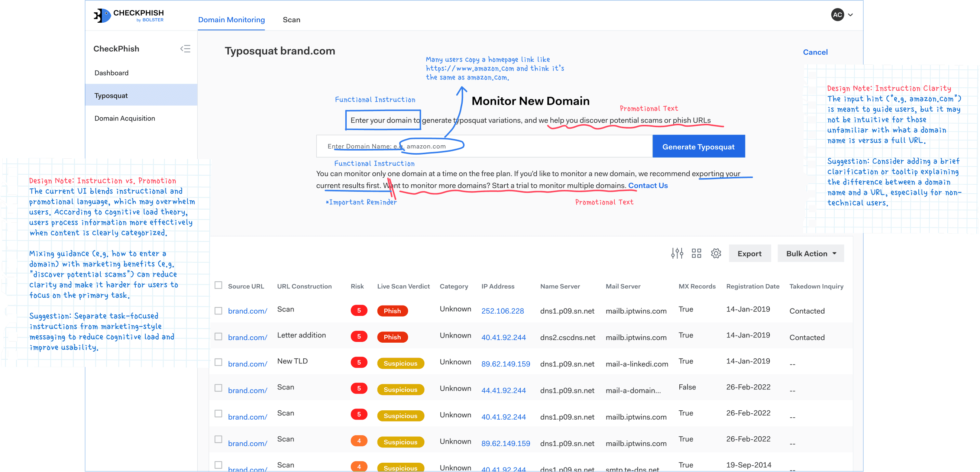Screen dimensions: 980x472
Task: Toggle the select-all checkbox in the table header
Action: tap(219, 285)
